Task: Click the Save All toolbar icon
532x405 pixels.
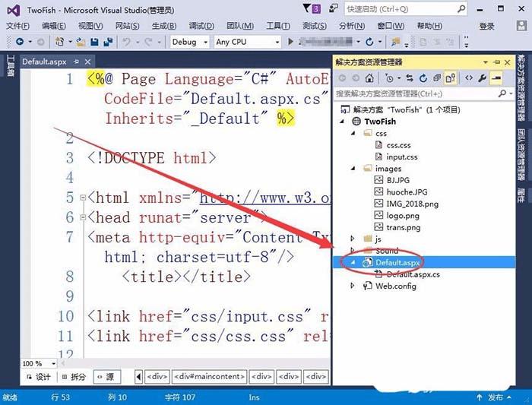Action: pos(108,42)
